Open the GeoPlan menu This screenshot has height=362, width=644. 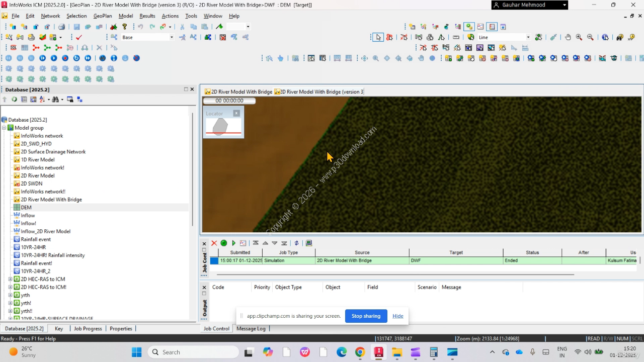point(103,16)
